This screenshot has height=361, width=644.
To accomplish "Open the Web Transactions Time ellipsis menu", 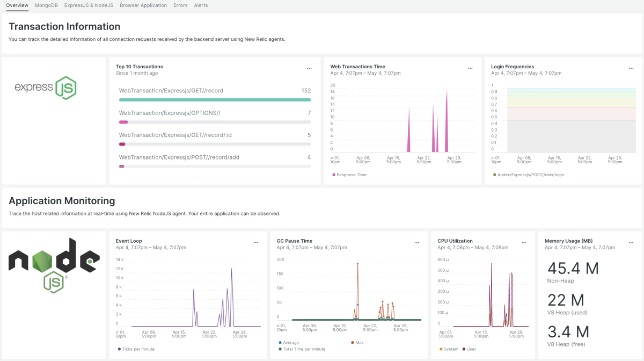I will (470, 68).
